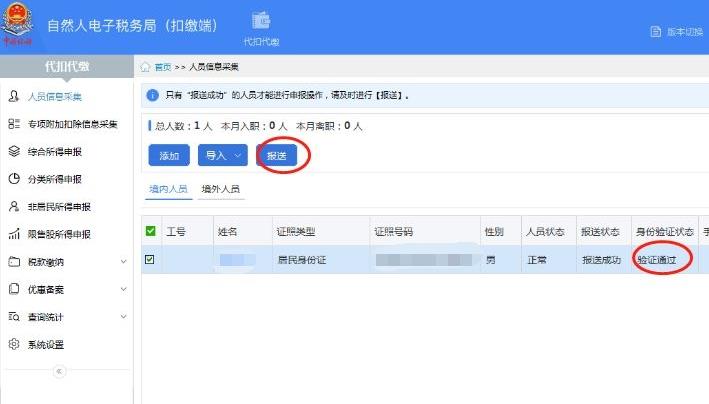Click the 系统设置 gear icon
The image size is (709, 404).
click(14, 344)
